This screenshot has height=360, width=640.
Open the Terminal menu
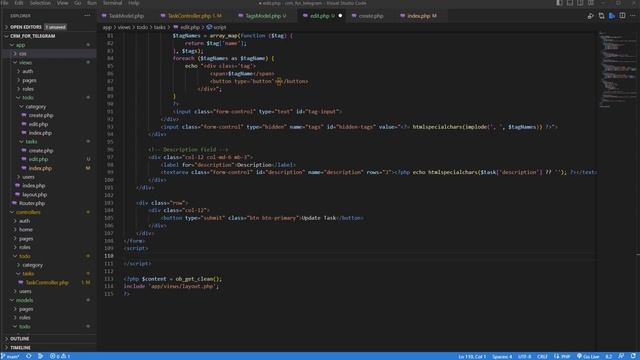coord(112,3)
